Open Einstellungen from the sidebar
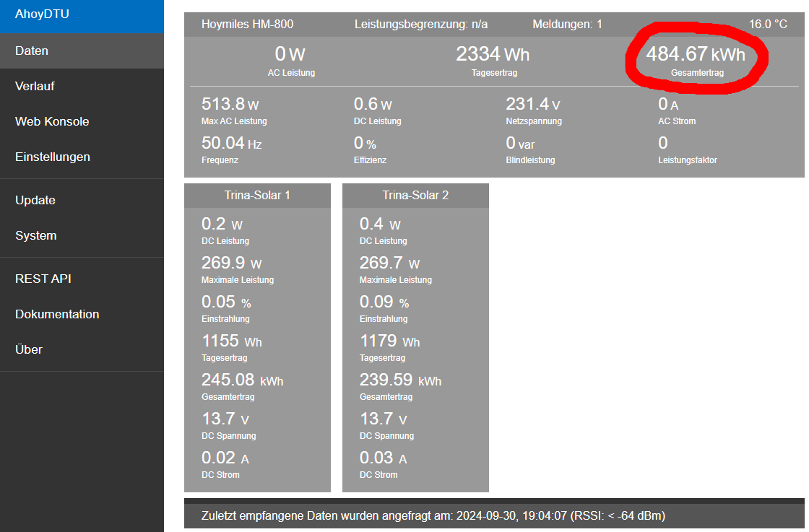Image resolution: width=809 pixels, height=532 pixels. (x=53, y=157)
